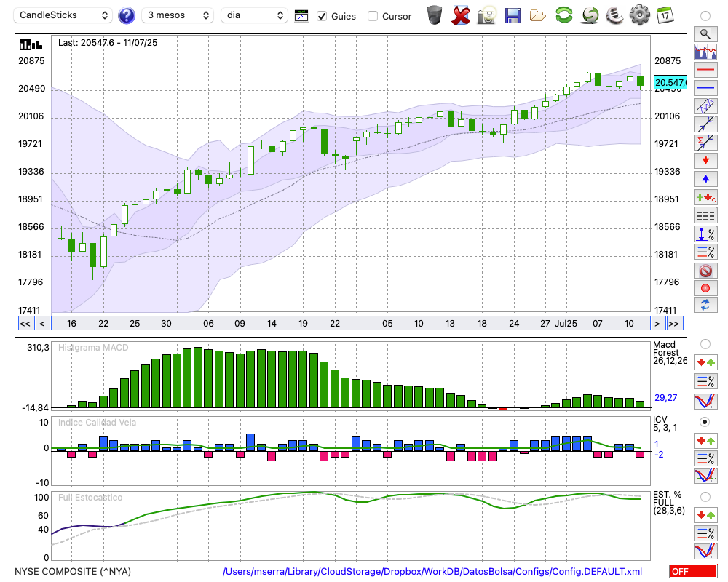The height and width of the screenshot is (582, 728).
Task: Click the date axis scrollbar
Action: point(351,324)
